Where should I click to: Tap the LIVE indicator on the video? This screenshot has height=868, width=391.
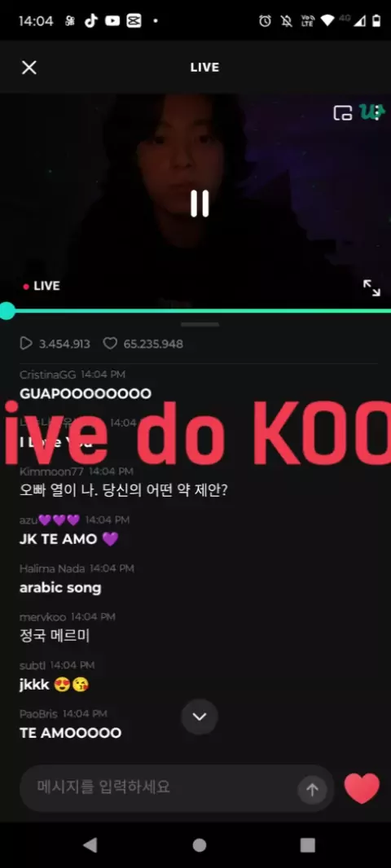click(42, 286)
